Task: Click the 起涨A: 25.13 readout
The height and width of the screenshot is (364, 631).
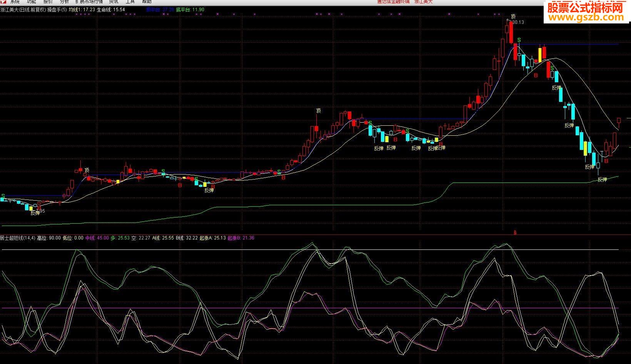Action: [213, 238]
